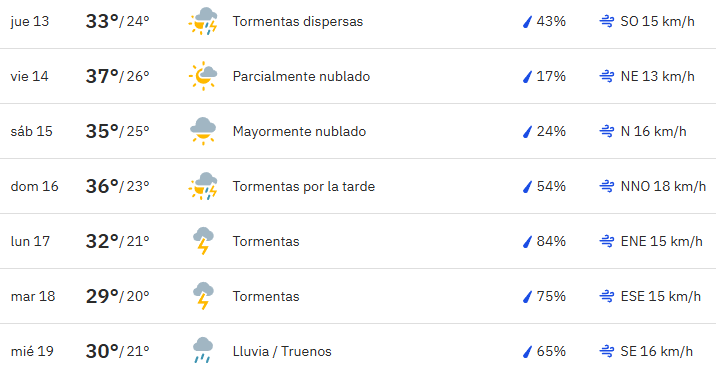Click the wind icon beside NNO 18 km/h

coord(607,186)
